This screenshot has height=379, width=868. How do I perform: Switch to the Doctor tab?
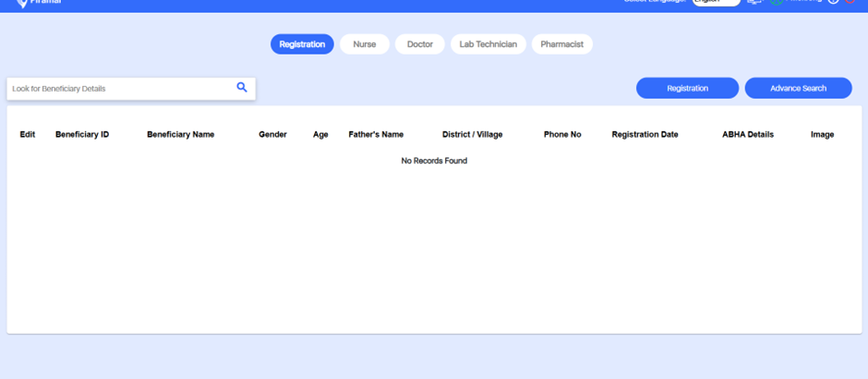(x=420, y=44)
